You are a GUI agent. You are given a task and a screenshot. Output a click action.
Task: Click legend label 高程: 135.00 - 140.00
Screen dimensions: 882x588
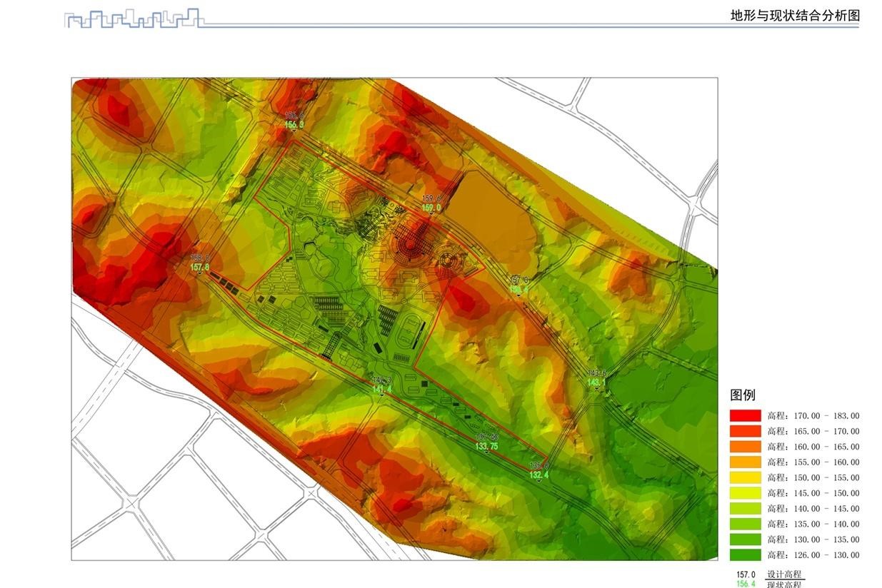(813, 524)
